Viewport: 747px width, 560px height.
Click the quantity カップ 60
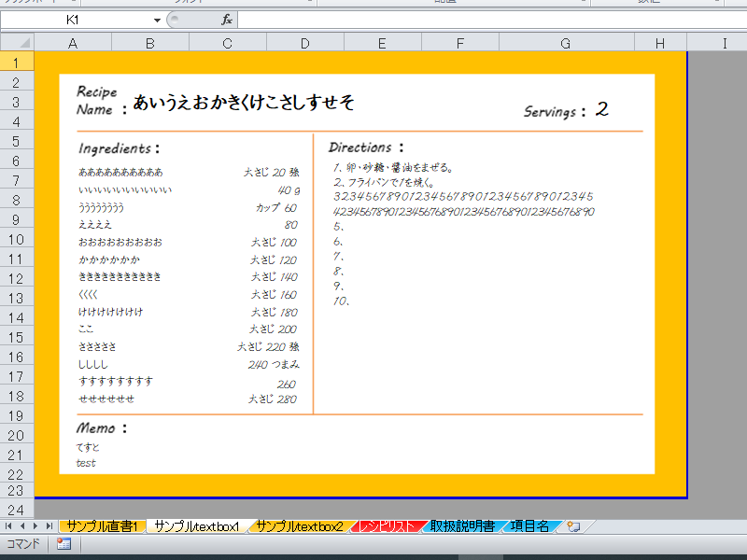click(276, 207)
